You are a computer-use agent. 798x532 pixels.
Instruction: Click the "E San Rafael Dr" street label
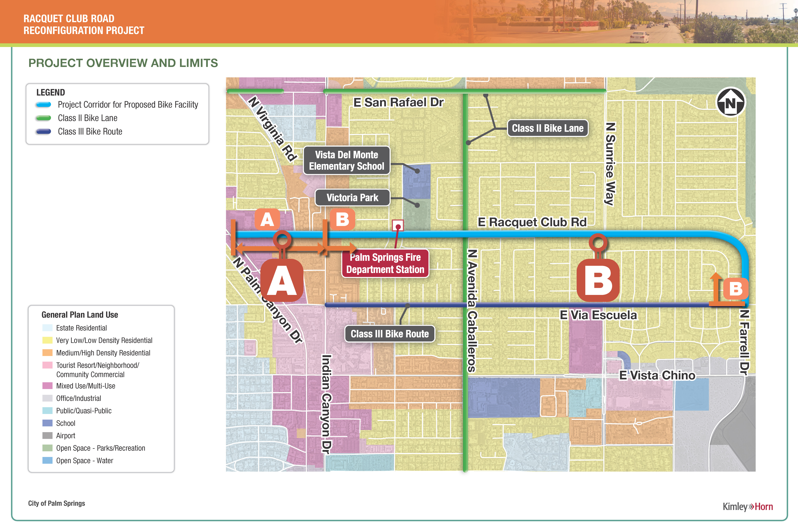tap(399, 102)
